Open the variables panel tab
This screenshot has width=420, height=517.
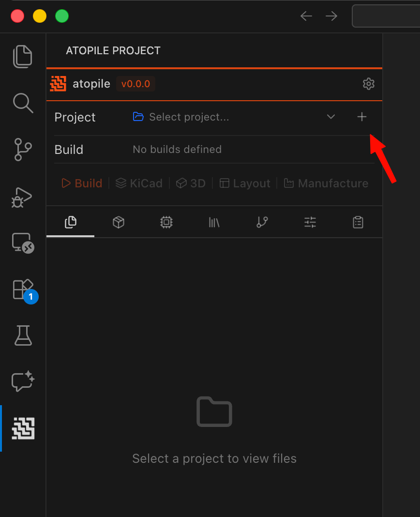(310, 222)
